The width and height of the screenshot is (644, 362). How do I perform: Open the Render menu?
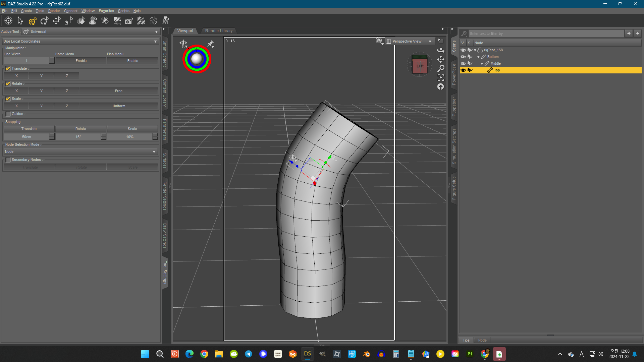pyautogui.click(x=54, y=11)
